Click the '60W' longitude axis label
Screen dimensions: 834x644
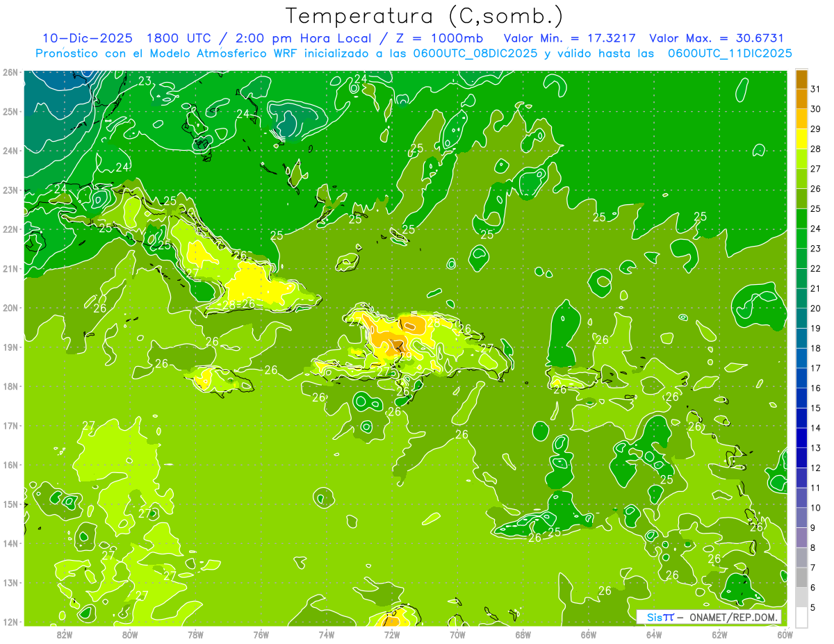pyautogui.click(x=785, y=634)
